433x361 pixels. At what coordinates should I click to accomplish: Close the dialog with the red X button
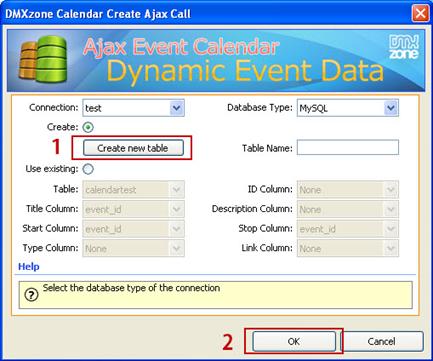pos(420,14)
